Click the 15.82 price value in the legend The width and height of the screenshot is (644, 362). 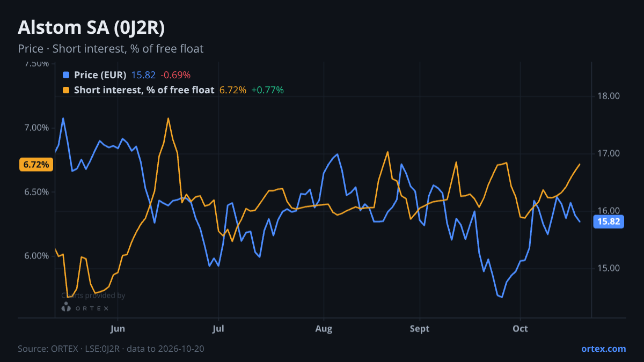(143, 75)
